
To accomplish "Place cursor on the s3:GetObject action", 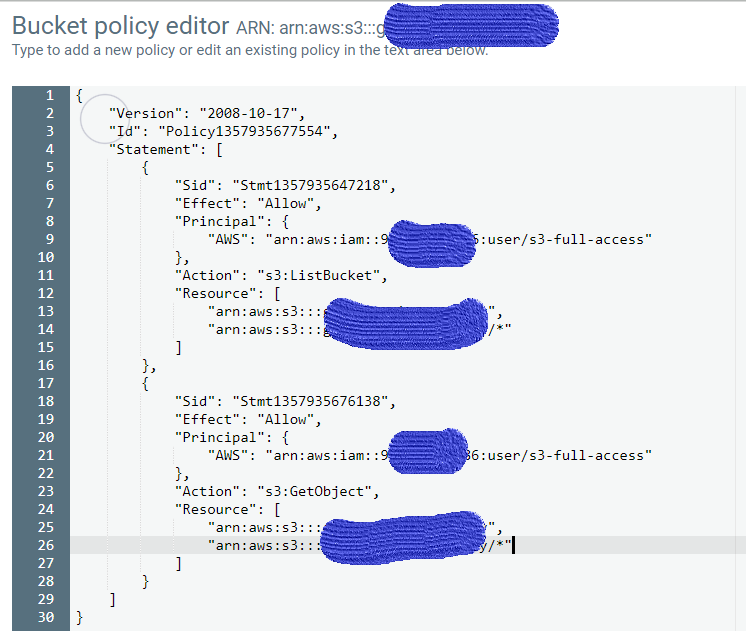I will pyautogui.click(x=314, y=491).
